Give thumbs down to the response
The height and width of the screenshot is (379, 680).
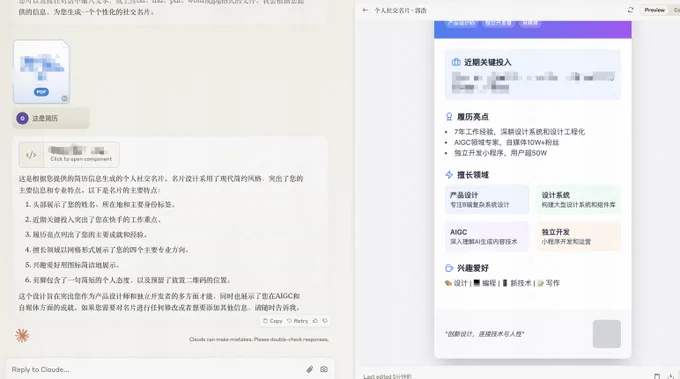pyautogui.click(x=325, y=321)
